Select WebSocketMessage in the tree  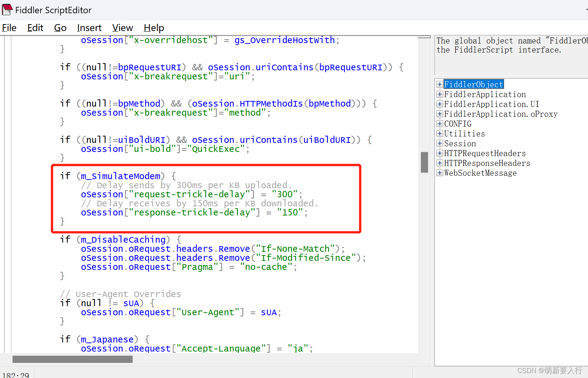click(x=480, y=173)
